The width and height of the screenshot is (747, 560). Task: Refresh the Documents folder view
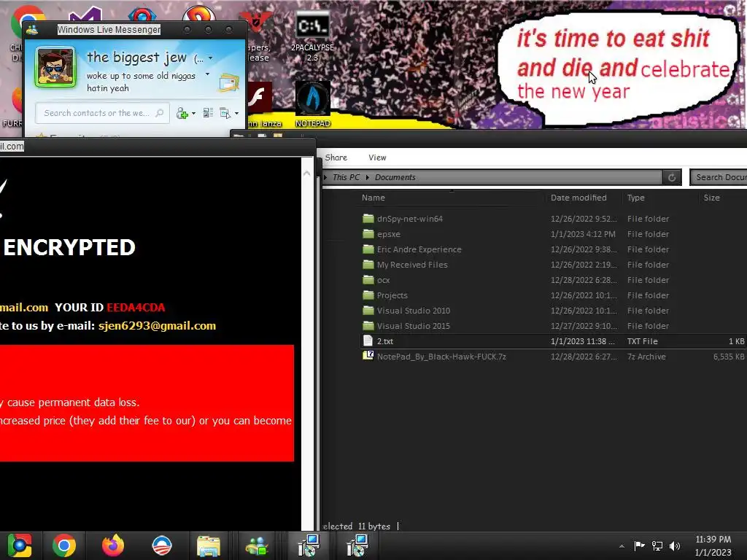tap(672, 177)
